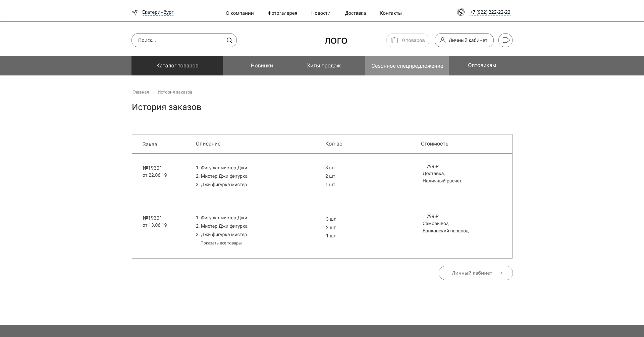Open Контакты from top menu
The image size is (644, 337).
tap(390, 13)
